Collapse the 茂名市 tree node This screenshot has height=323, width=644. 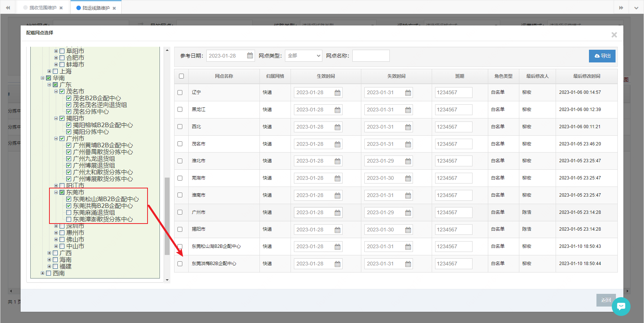56,92
